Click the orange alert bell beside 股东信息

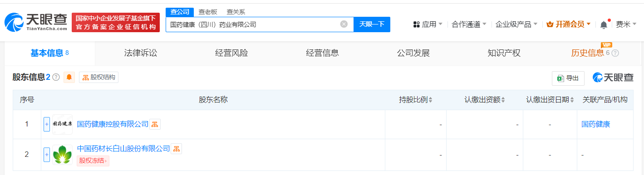click(x=69, y=77)
